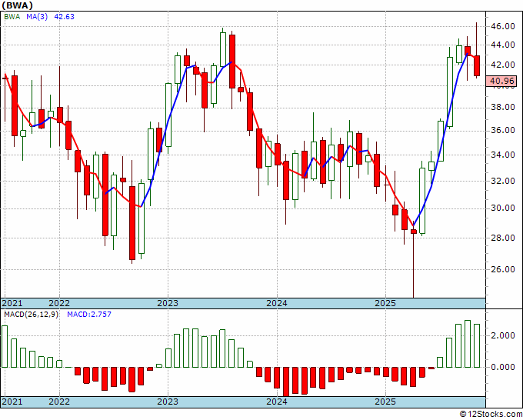Screen dimensions: 523x420
Task: Click 2022 on the MACD panel timeline
Action: (59, 402)
